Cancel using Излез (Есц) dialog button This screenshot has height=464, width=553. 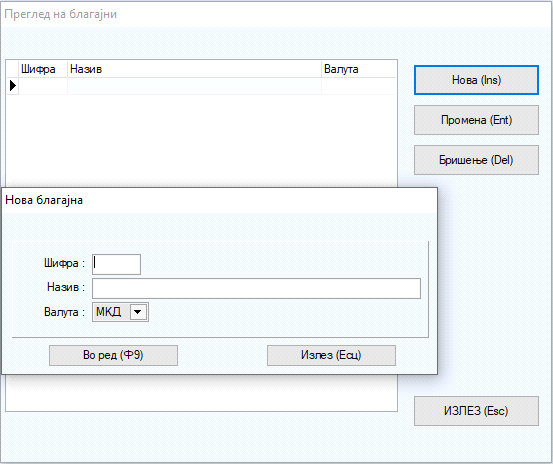tap(331, 355)
